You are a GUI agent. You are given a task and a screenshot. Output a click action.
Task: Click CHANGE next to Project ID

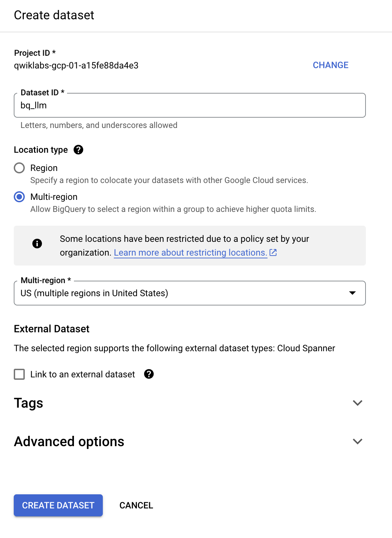pos(331,65)
